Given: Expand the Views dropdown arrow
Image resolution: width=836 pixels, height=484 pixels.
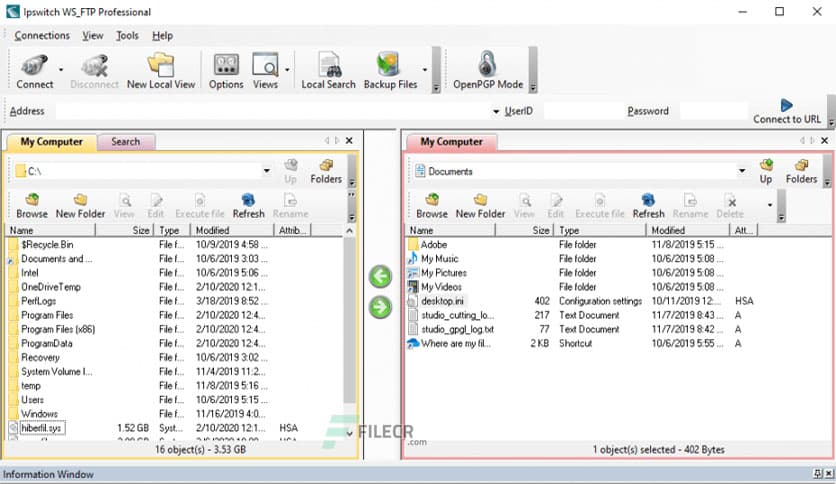Looking at the screenshot, I should [287, 70].
